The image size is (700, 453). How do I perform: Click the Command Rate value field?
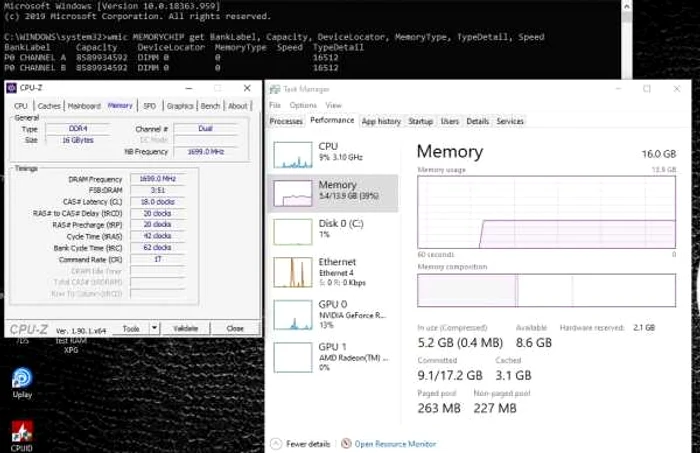click(x=158, y=259)
